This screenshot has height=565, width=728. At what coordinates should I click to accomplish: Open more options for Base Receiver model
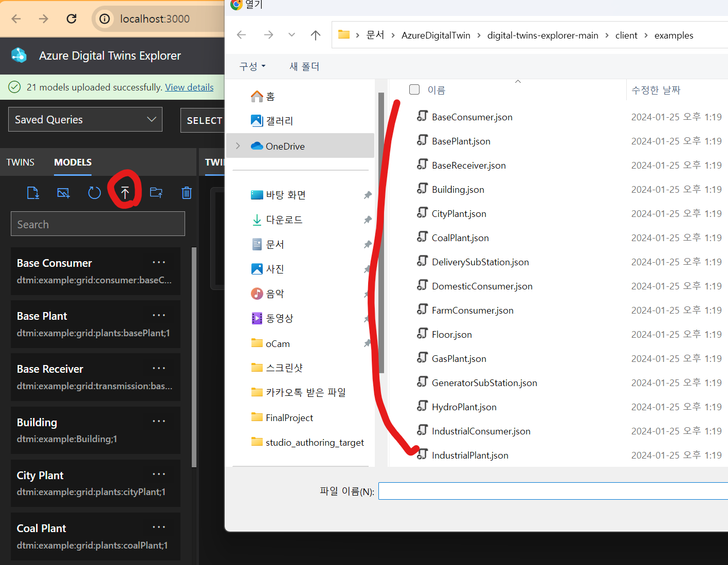pos(159,368)
